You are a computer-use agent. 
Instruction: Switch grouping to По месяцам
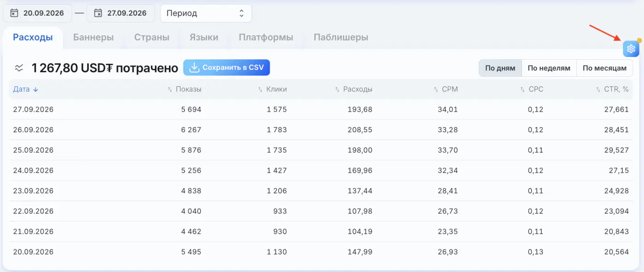604,68
